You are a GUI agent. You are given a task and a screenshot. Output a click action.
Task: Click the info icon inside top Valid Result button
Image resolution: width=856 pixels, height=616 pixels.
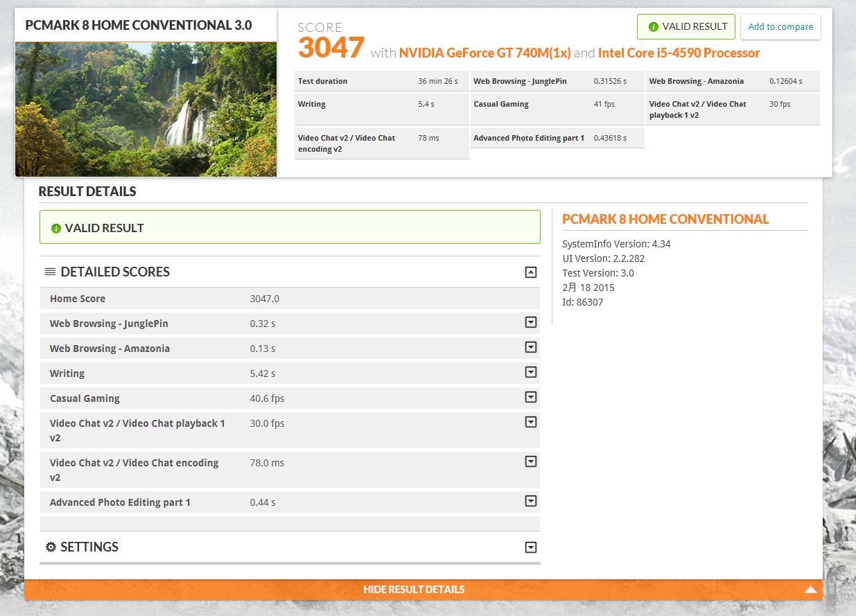point(653,27)
